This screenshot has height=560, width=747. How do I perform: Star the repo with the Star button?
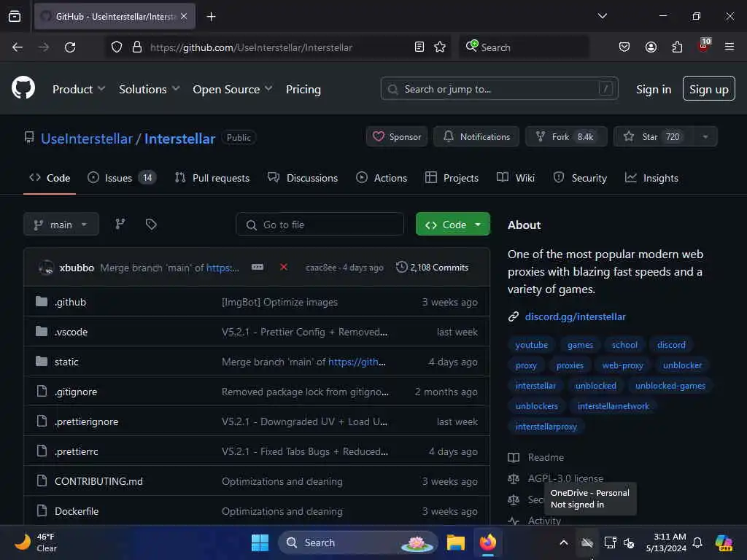coord(653,136)
